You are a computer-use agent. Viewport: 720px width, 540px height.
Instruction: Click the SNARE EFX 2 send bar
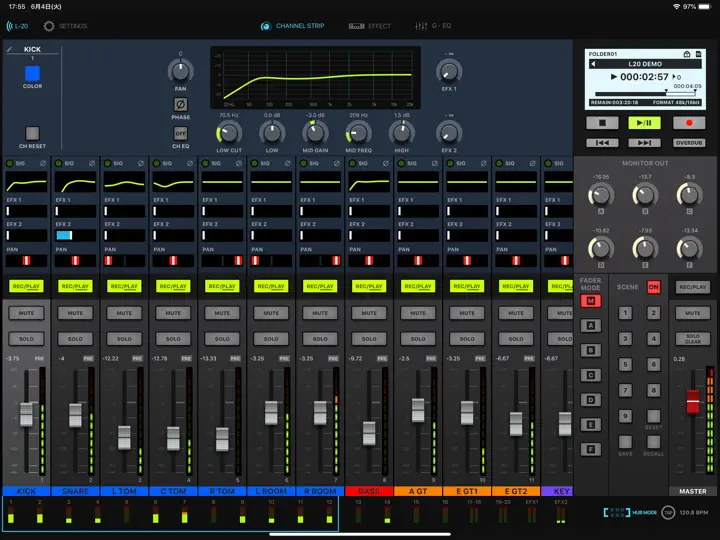(75, 236)
